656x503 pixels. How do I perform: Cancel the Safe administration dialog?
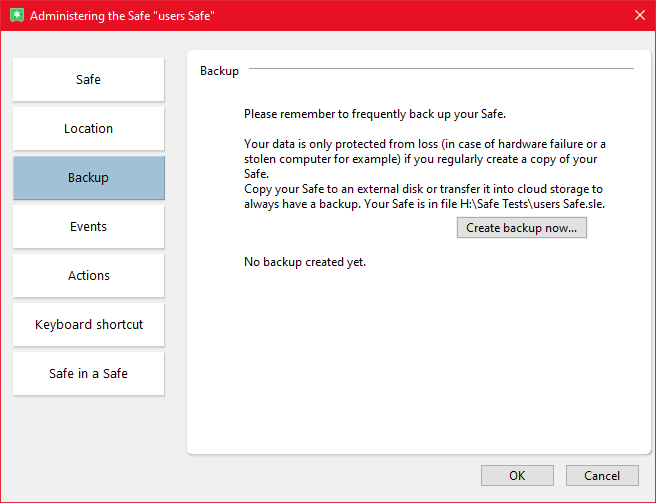[x=602, y=476]
